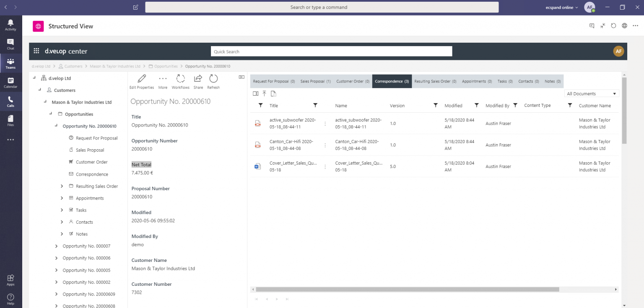Open Calls in Teams sidebar
The image size is (644, 308).
(10, 101)
